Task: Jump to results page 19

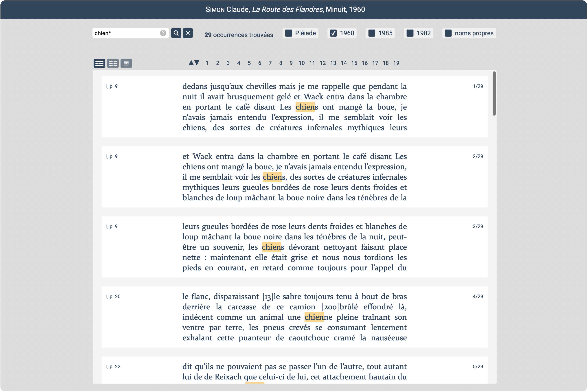Action: pos(396,63)
